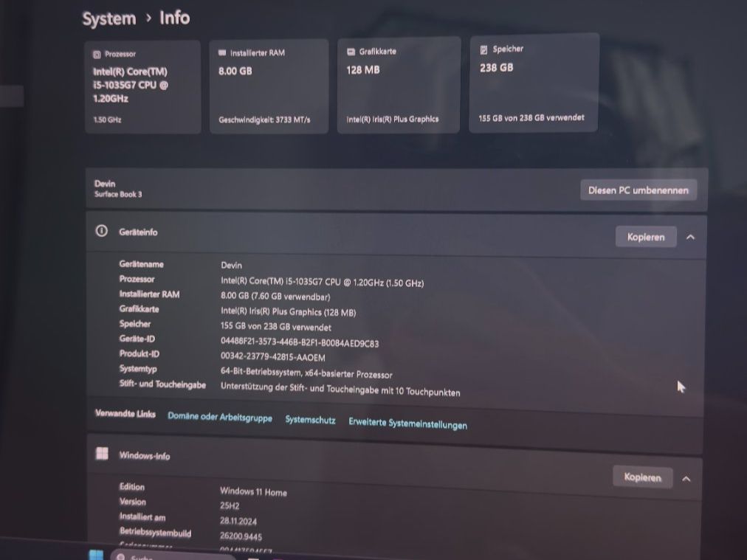The height and width of the screenshot is (560, 747).
Task: Open the Installierter RAM summary card
Action: tap(269, 86)
